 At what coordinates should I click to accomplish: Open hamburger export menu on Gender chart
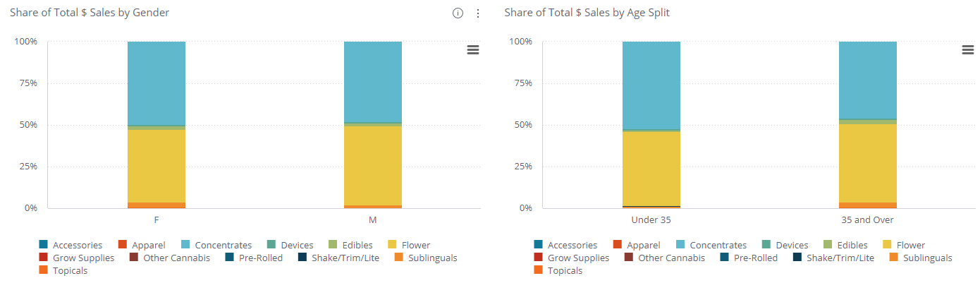[473, 49]
